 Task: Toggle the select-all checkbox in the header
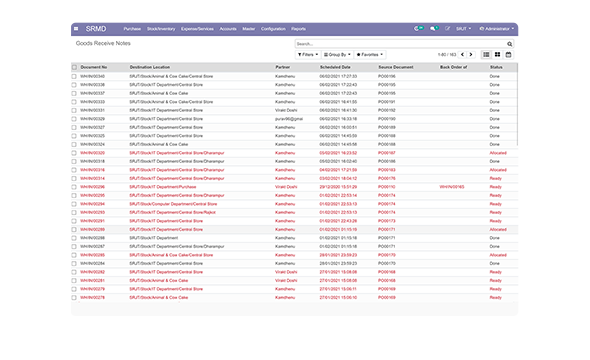point(74,67)
